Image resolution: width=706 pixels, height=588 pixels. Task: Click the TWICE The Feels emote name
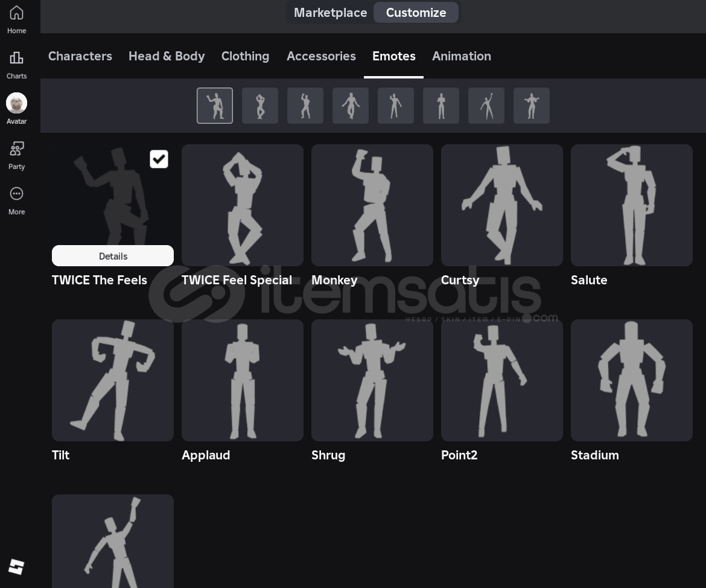click(100, 280)
